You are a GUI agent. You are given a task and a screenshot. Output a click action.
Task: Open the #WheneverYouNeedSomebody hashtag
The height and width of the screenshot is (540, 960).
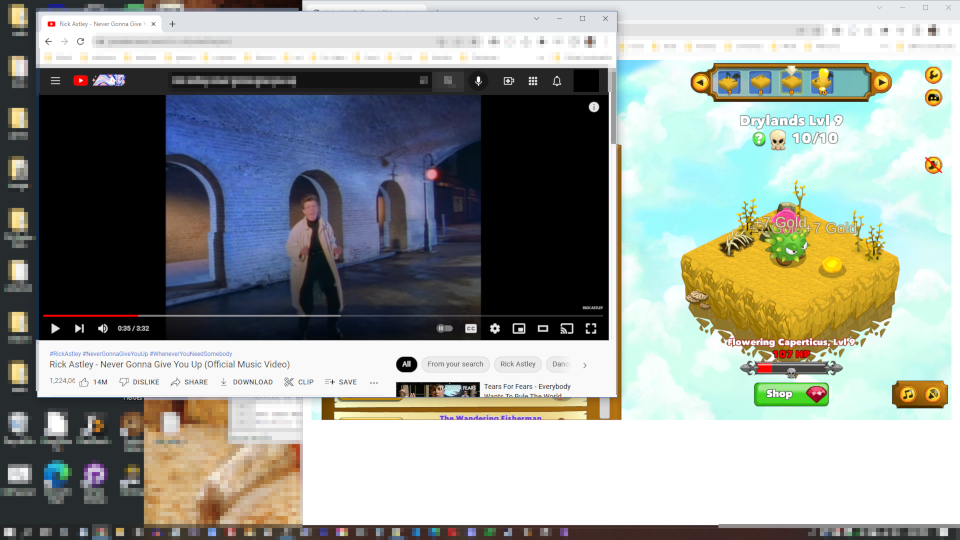coord(191,354)
